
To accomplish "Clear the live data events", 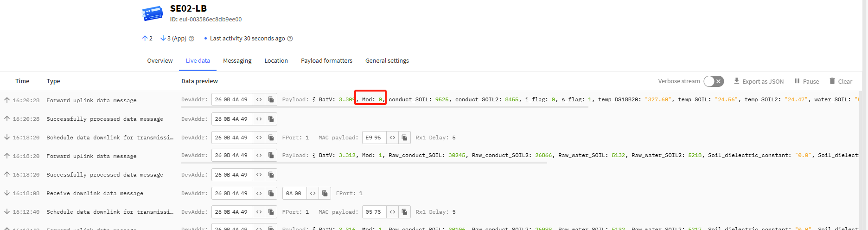I will [841, 81].
